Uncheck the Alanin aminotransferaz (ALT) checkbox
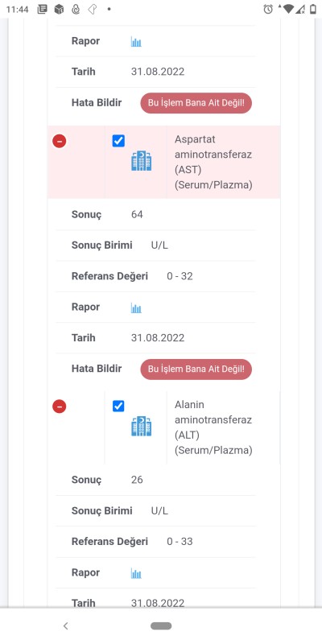The image size is (322, 644). tap(118, 407)
